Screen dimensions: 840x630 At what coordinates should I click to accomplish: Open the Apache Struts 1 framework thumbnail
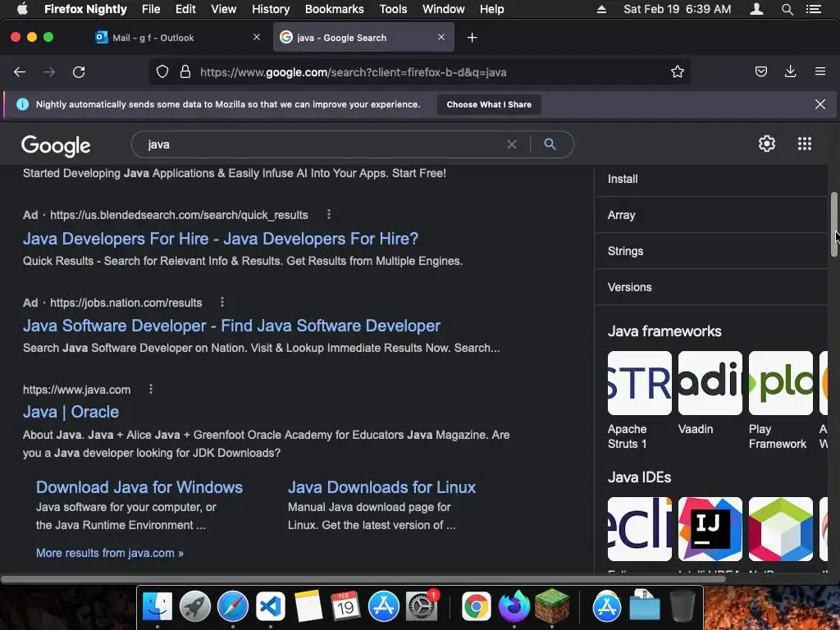pos(639,383)
